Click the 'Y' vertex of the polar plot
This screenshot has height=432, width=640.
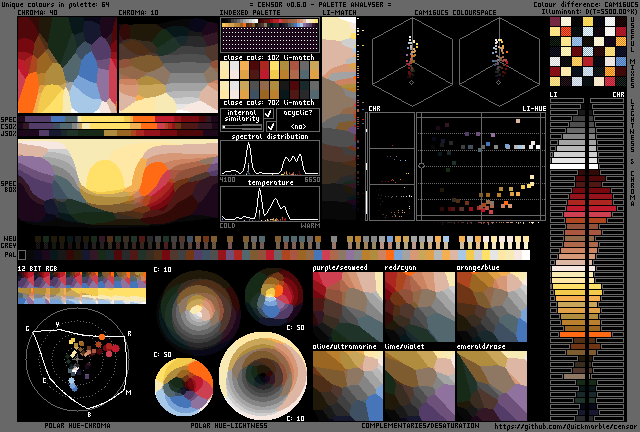[x=58, y=324]
